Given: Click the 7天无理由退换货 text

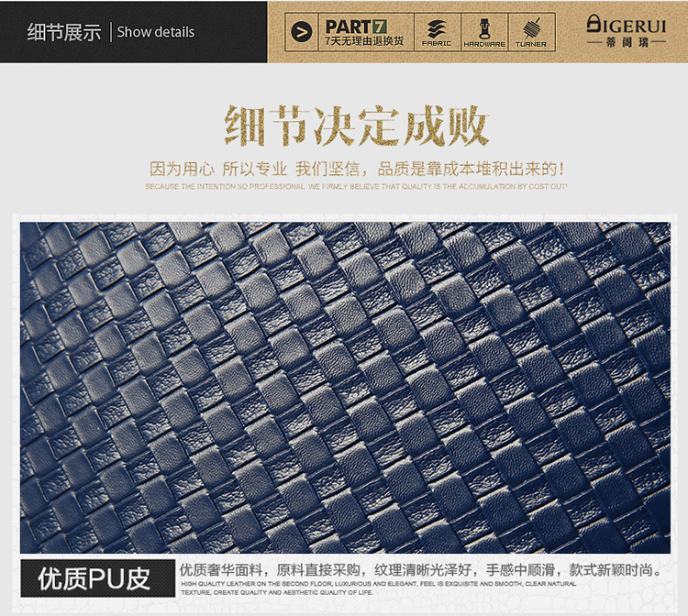Looking at the screenshot, I should 364,41.
